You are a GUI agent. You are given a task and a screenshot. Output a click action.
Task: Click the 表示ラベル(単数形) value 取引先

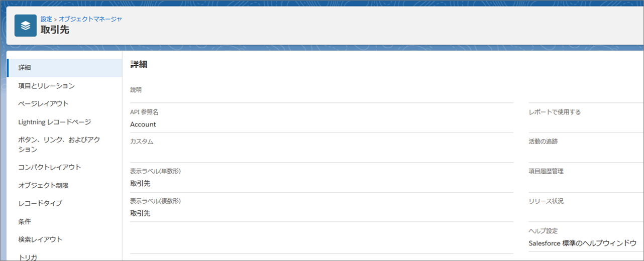point(140,184)
